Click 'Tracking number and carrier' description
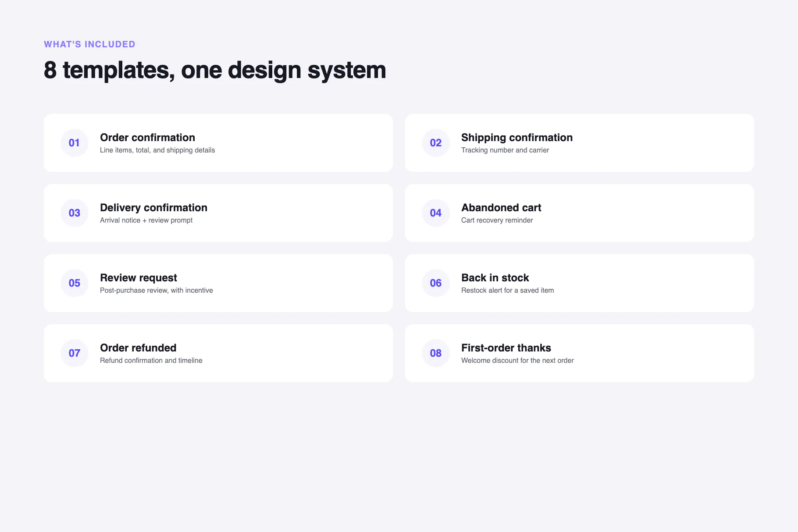The width and height of the screenshot is (798, 532). (505, 150)
